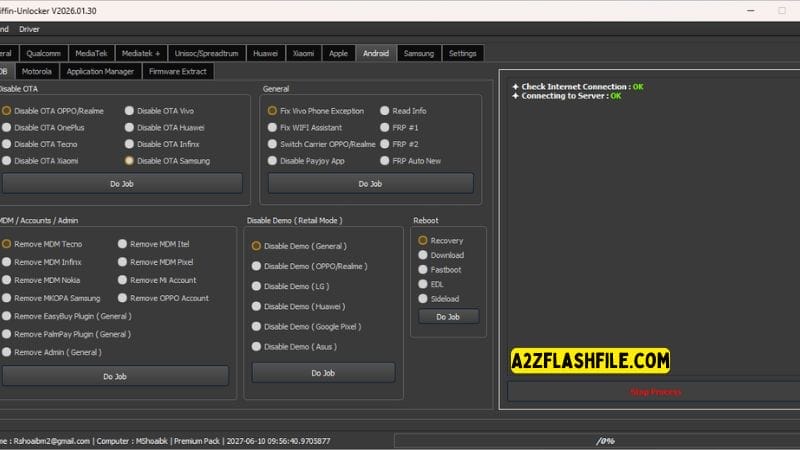
Task: Switch to the Huawei tab
Action: point(265,53)
